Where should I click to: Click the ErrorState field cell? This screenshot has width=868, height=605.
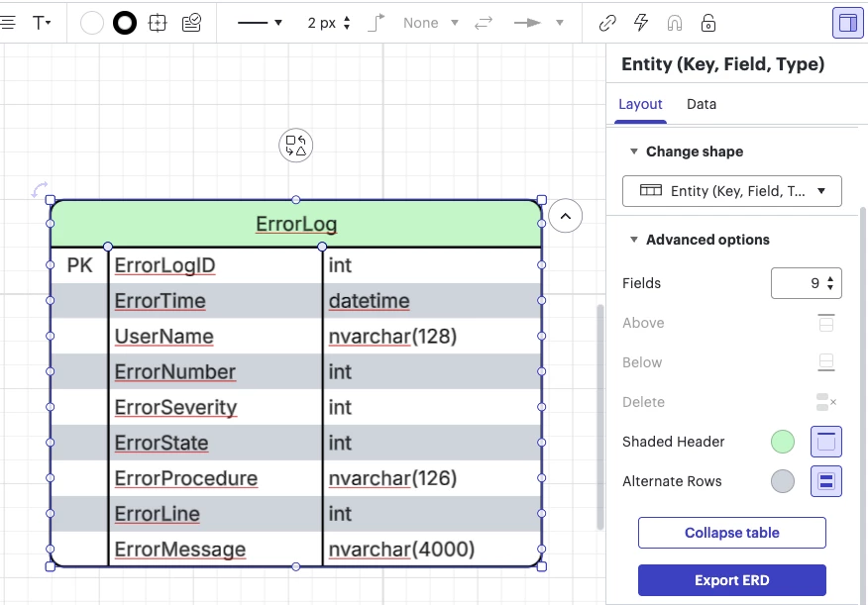pos(215,443)
